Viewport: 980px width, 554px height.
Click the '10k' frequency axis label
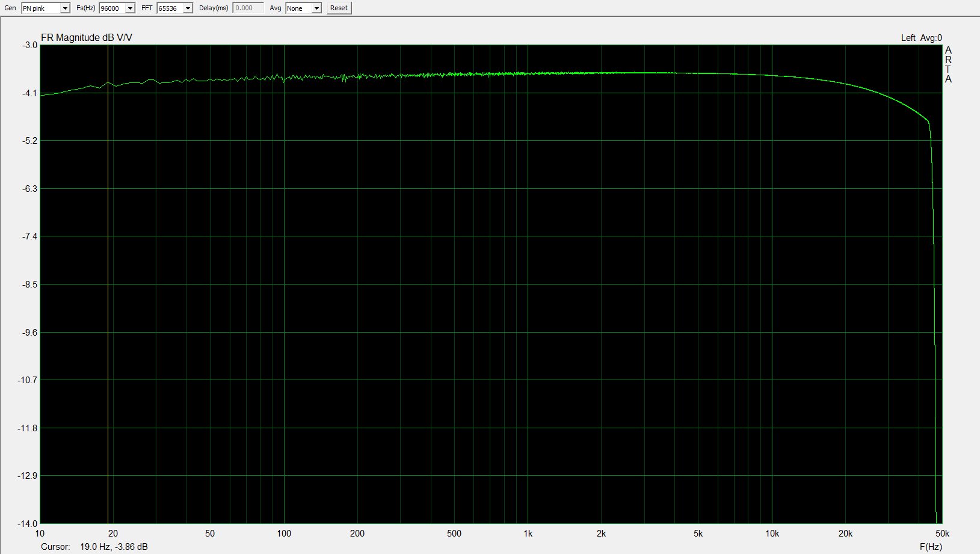coord(772,534)
